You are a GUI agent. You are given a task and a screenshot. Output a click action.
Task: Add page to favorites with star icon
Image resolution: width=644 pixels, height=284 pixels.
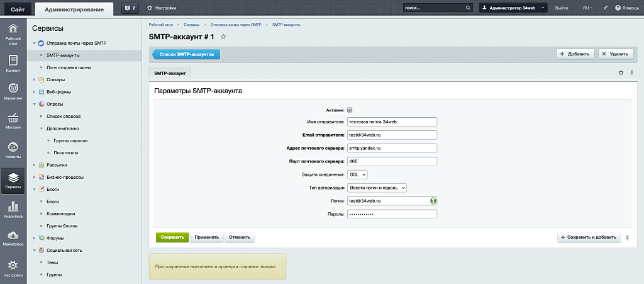tap(223, 37)
